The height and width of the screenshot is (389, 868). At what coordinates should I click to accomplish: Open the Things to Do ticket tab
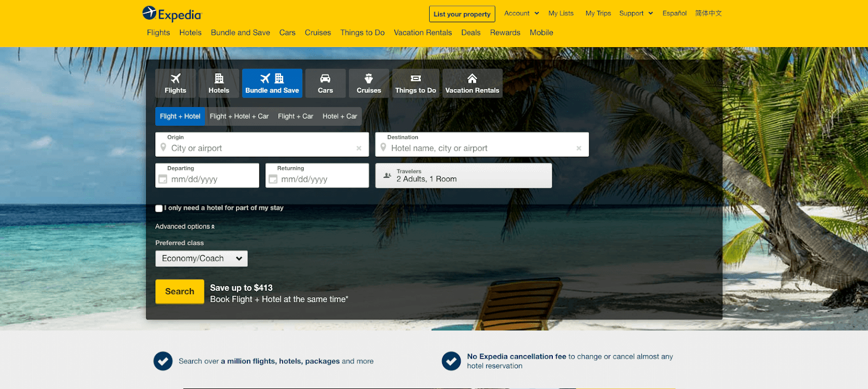(416, 83)
